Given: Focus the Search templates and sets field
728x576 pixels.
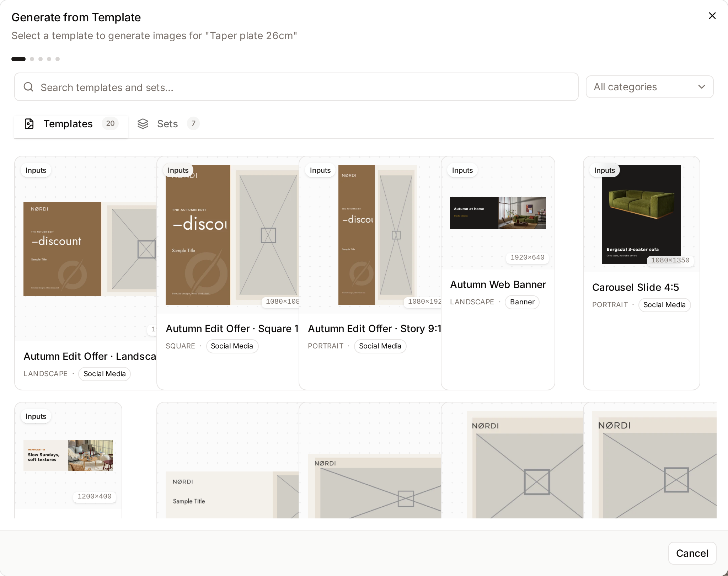Looking at the screenshot, I should 296,87.
